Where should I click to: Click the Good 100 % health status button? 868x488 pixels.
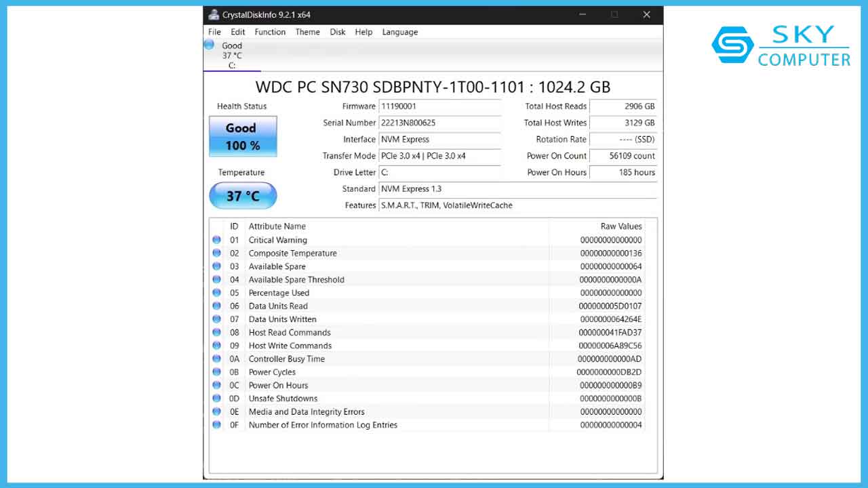[243, 136]
